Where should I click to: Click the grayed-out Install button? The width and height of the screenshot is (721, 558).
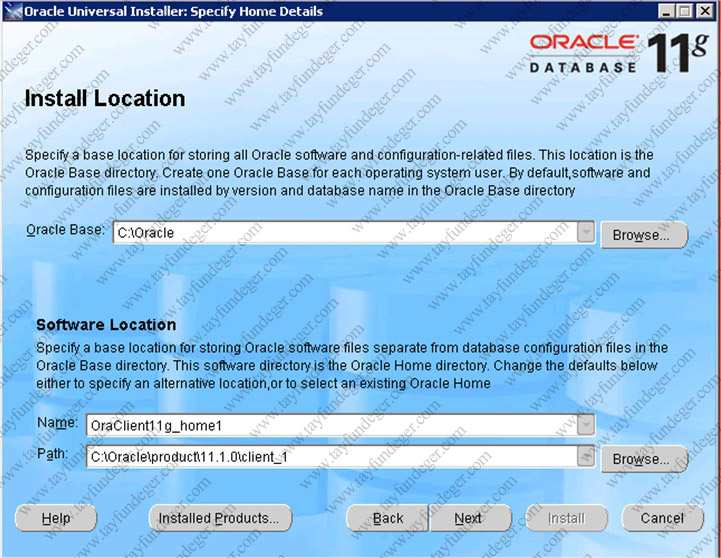[566, 518]
